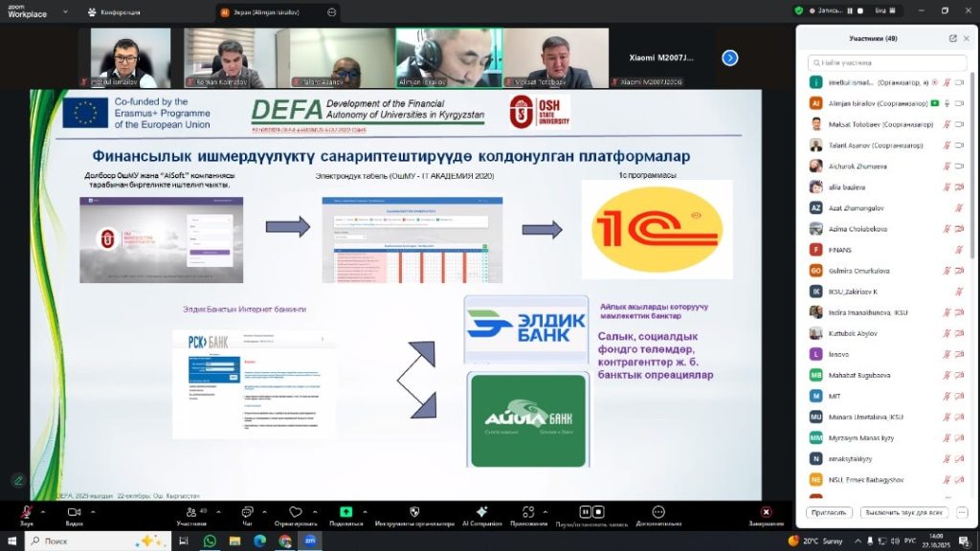Open the Apps icon in toolbar
This screenshot has width=980, height=551.
pyautogui.click(x=527, y=513)
